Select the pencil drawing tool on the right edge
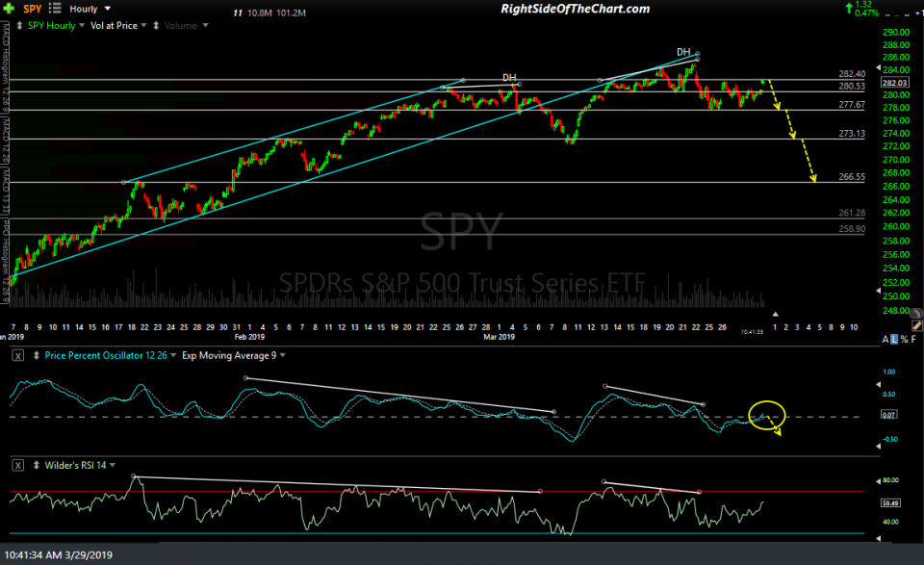 coord(916,325)
